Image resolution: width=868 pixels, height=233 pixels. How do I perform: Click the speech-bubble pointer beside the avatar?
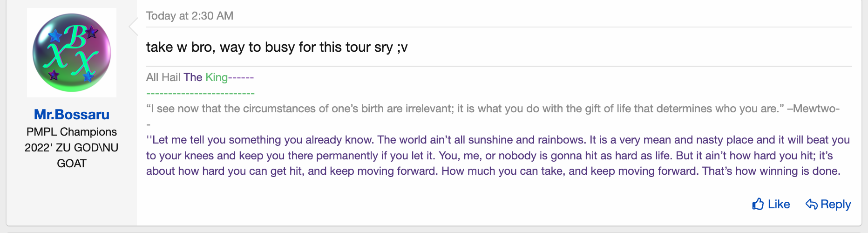[x=133, y=27]
